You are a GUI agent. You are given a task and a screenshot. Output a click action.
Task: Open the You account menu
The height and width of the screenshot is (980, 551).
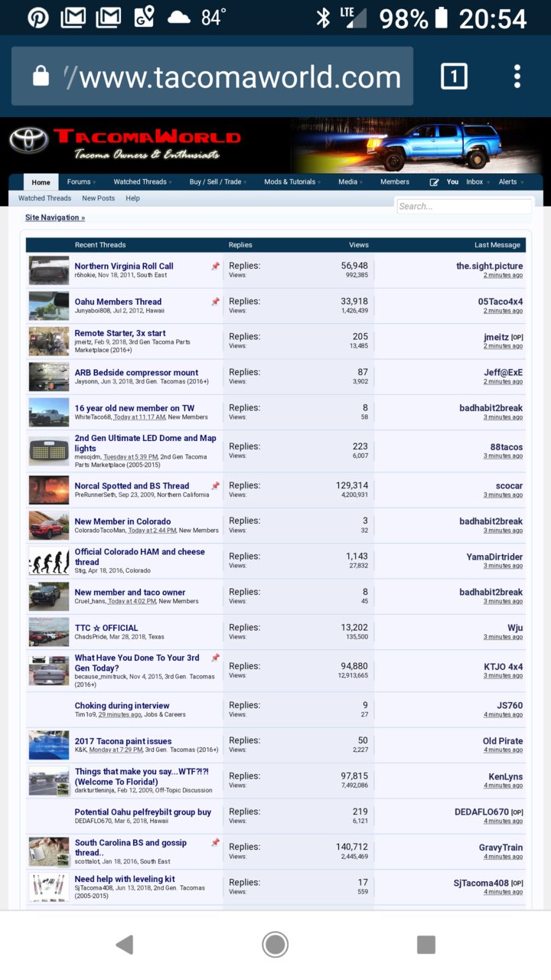click(453, 182)
